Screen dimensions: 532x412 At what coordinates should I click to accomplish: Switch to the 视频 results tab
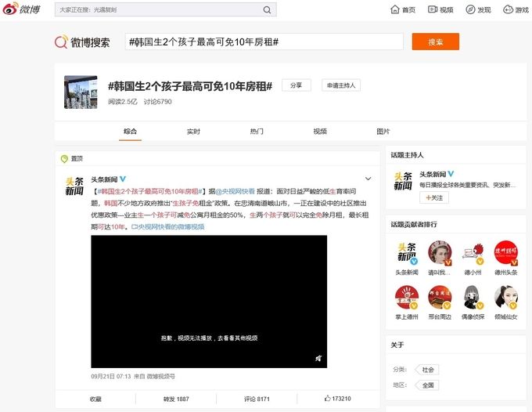tap(320, 131)
